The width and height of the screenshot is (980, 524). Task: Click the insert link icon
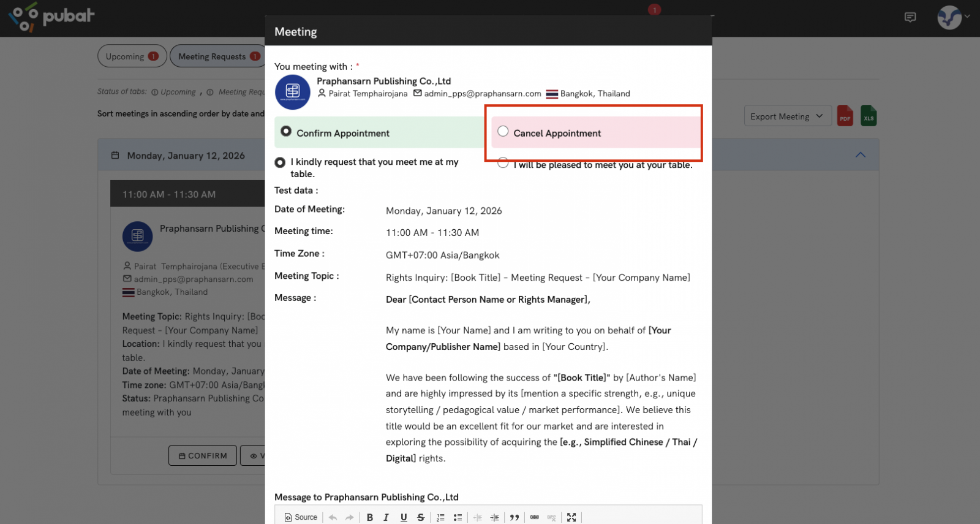click(535, 517)
